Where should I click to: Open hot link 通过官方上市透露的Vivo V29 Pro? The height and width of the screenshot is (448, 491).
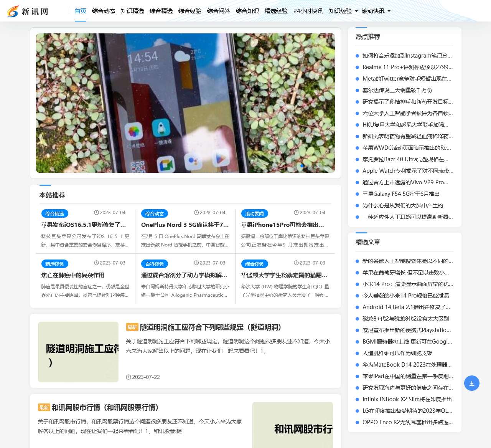405,182
